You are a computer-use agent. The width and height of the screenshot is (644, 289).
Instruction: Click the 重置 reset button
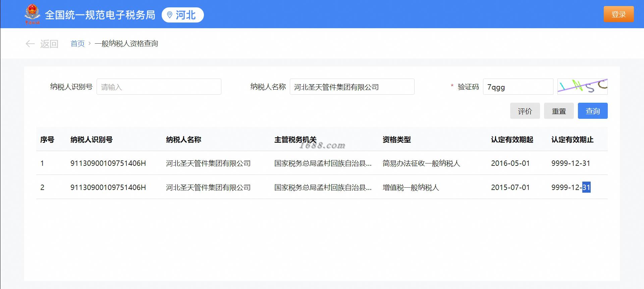pos(559,111)
